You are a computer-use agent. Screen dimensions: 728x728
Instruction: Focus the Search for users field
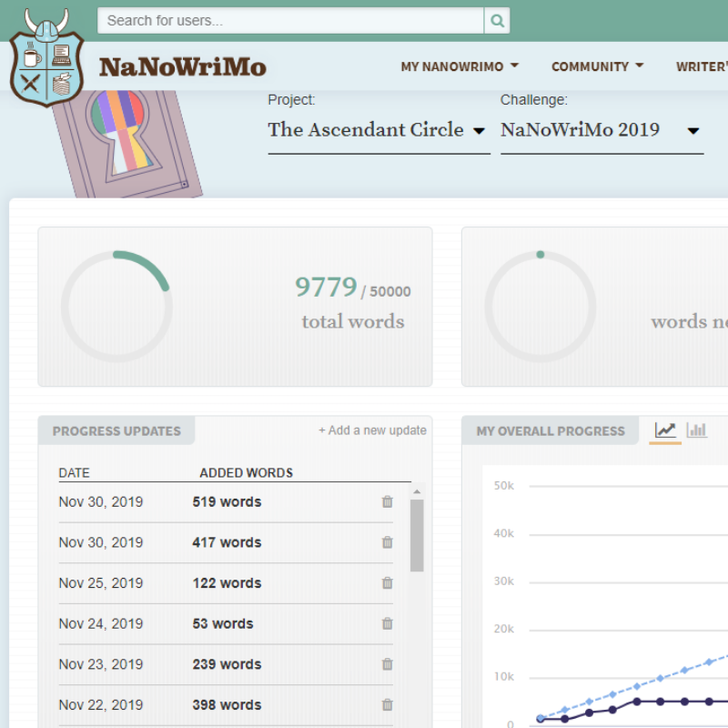pyautogui.click(x=290, y=20)
